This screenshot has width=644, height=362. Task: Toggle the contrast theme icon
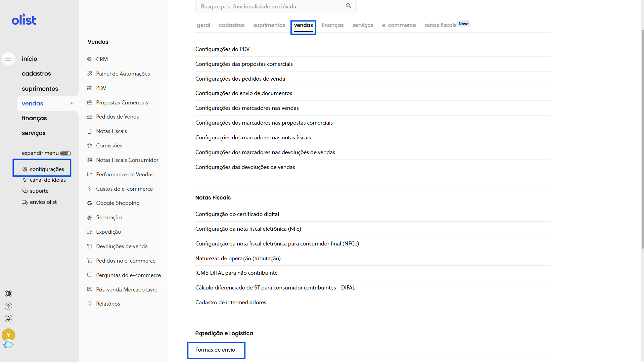click(8, 293)
